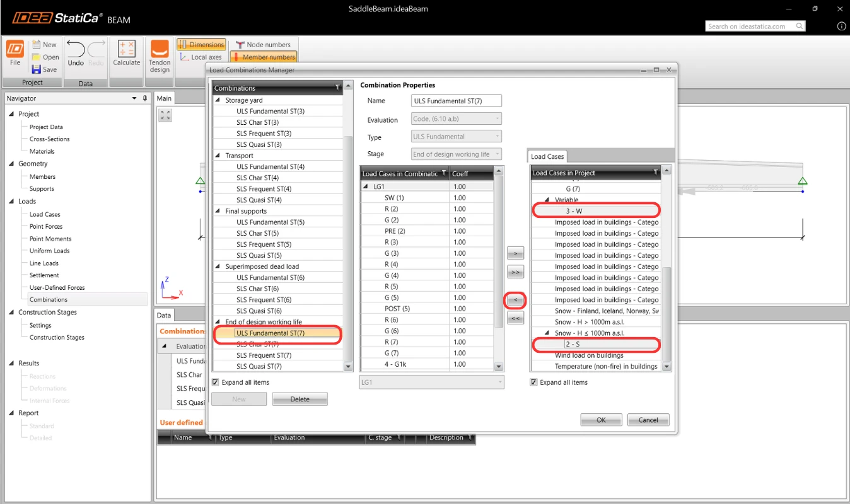Collapse the Transport group
The height and width of the screenshot is (504, 850).
click(219, 156)
